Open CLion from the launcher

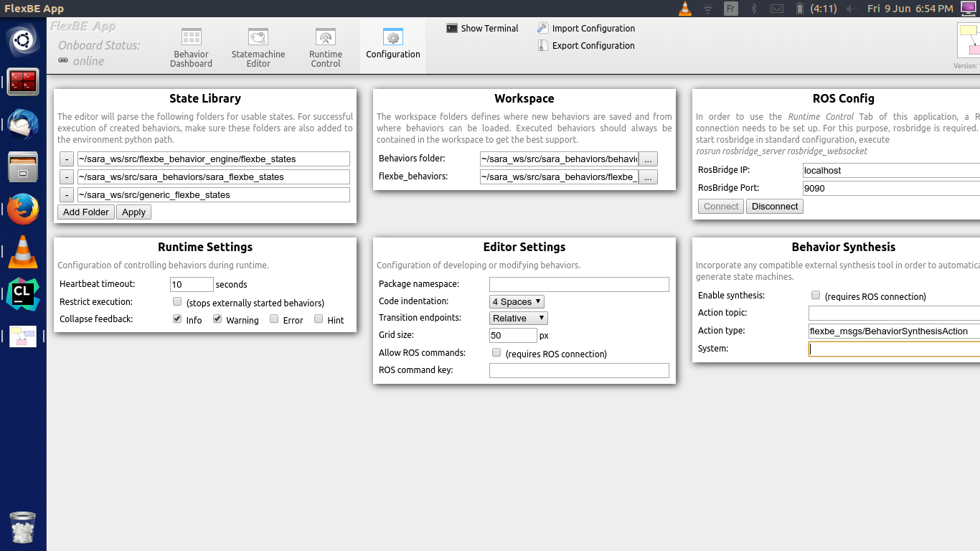click(x=23, y=294)
